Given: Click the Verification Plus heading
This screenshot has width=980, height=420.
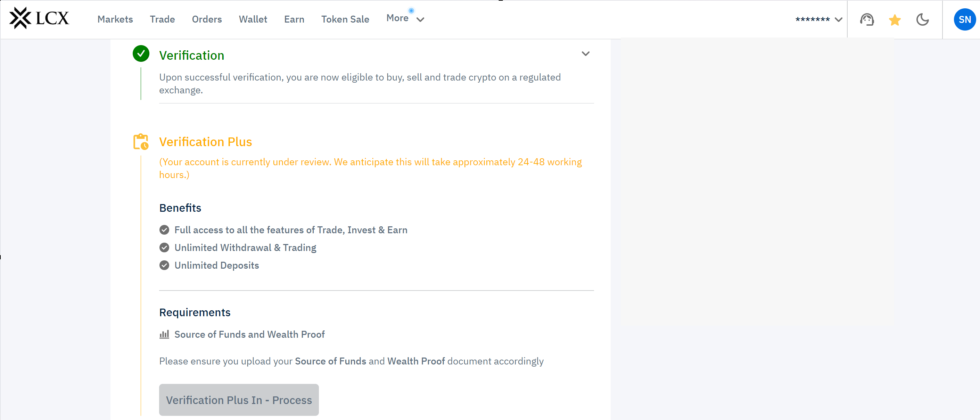Looking at the screenshot, I should click(205, 142).
